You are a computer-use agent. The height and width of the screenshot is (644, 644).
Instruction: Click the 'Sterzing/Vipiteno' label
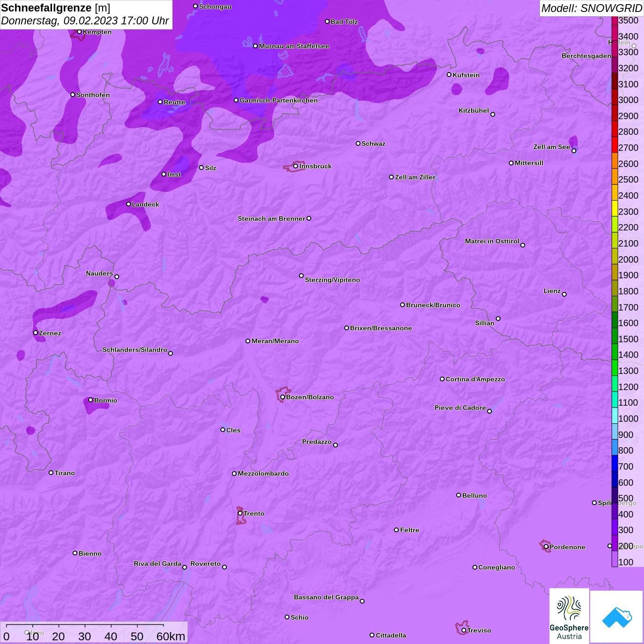click(x=333, y=280)
